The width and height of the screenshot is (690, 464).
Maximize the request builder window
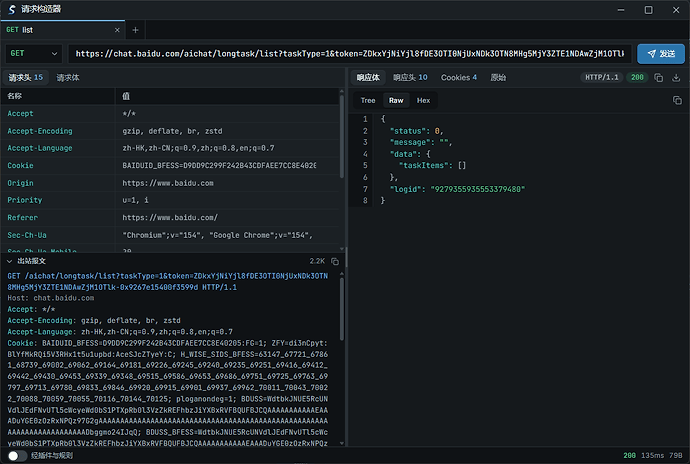coord(649,10)
